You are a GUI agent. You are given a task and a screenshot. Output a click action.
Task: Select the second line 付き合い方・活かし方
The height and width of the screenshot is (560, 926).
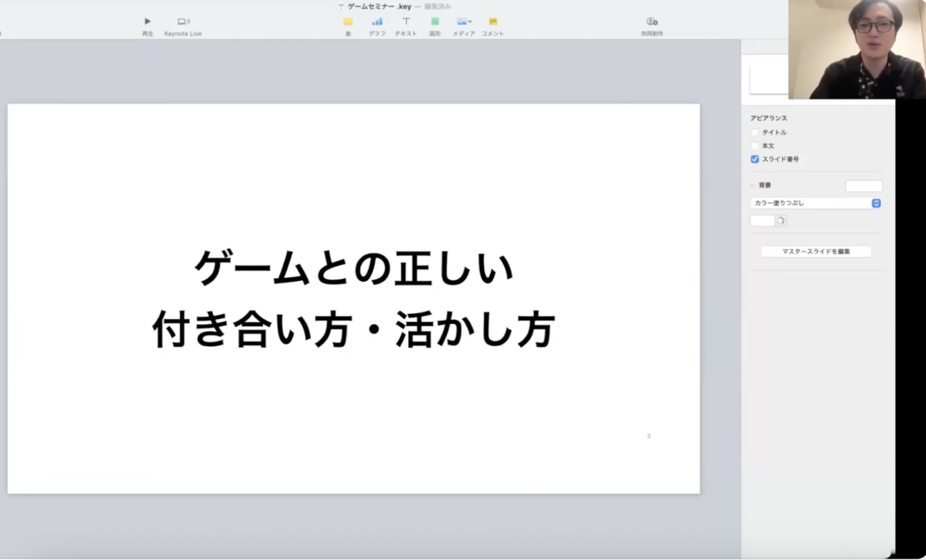click(354, 329)
